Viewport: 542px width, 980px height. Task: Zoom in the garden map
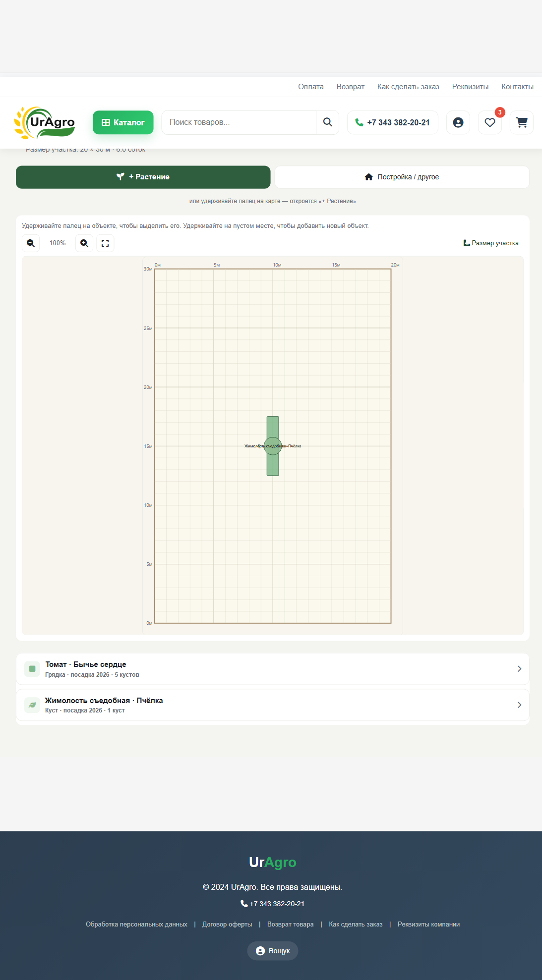[x=84, y=243]
